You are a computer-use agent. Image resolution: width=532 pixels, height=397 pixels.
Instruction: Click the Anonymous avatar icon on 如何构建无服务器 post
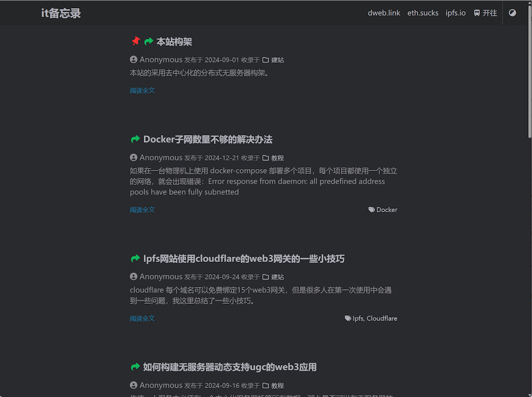133,385
